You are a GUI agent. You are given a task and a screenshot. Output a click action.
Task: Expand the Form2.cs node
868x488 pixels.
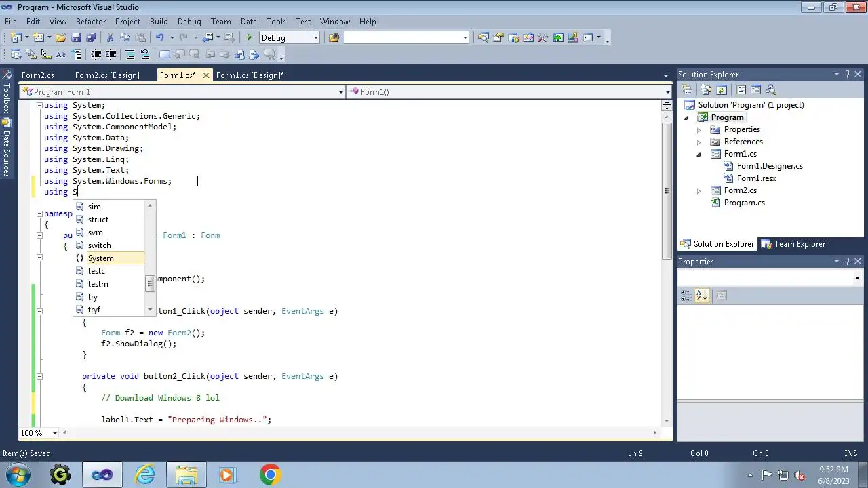click(x=698, y=190)
